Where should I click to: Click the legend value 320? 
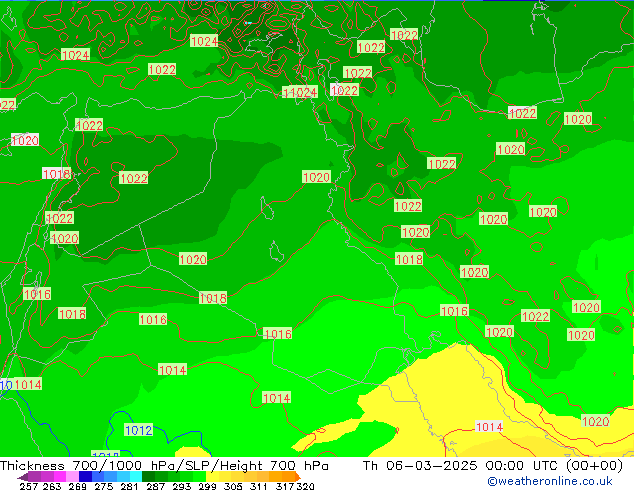coord(305,486)
